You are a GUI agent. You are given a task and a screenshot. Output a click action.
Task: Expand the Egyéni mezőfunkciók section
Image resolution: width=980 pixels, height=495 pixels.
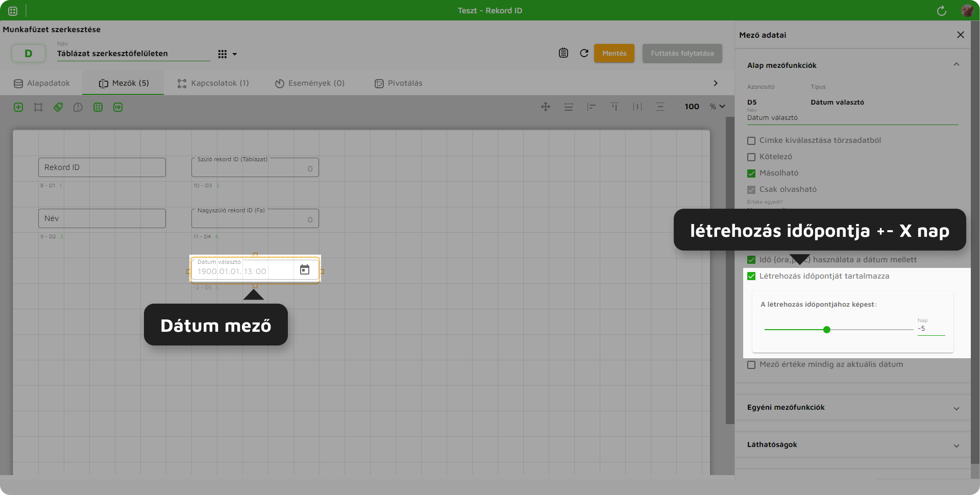(957, 408)
